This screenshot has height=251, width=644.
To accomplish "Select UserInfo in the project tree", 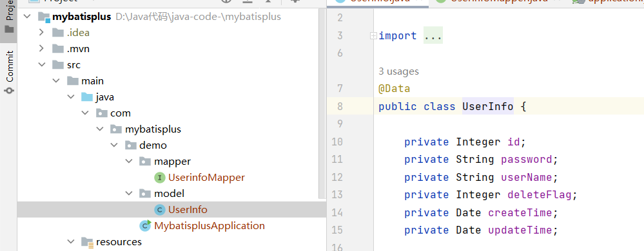I will tap(188, 210).
